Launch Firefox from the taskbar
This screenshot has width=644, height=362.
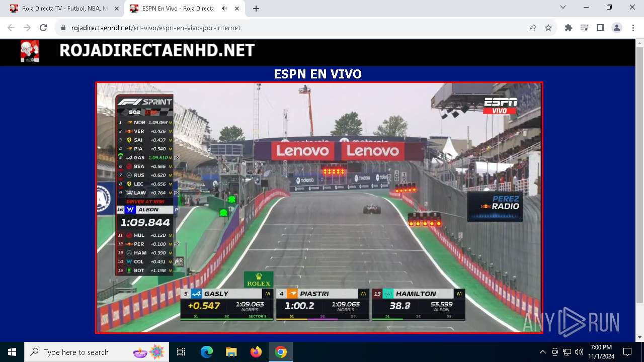click(x=256, y=352)
